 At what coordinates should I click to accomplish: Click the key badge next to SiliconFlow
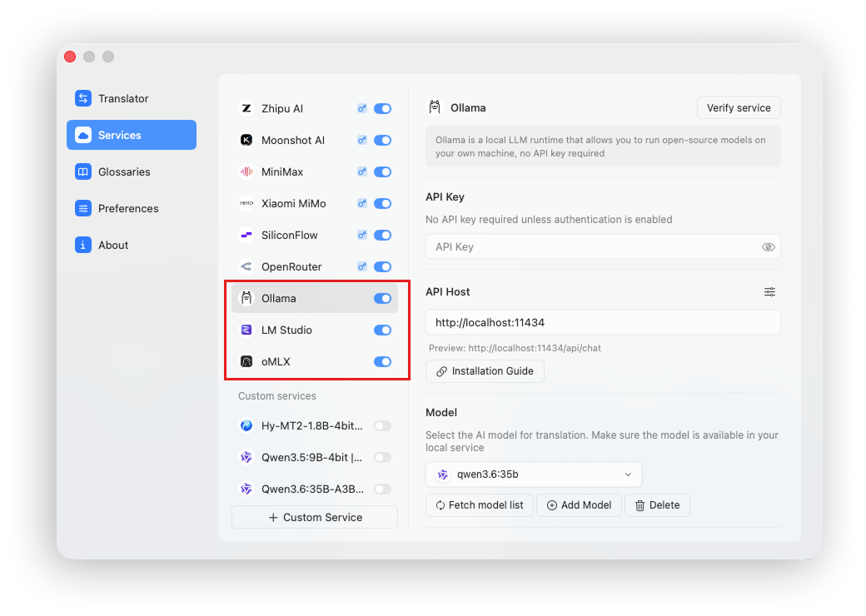pyautogui.click(x=361, y=235)
